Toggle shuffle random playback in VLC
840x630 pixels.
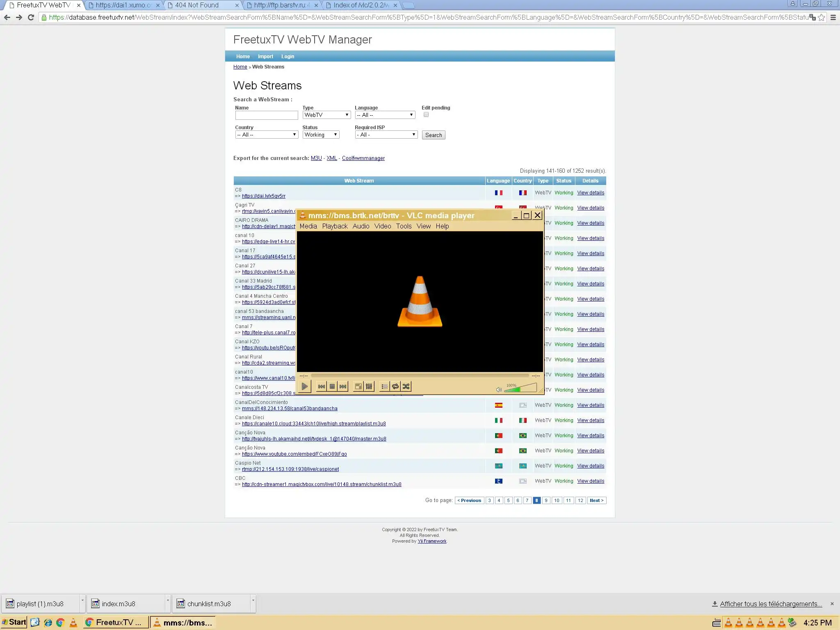(x=406, y=386)
